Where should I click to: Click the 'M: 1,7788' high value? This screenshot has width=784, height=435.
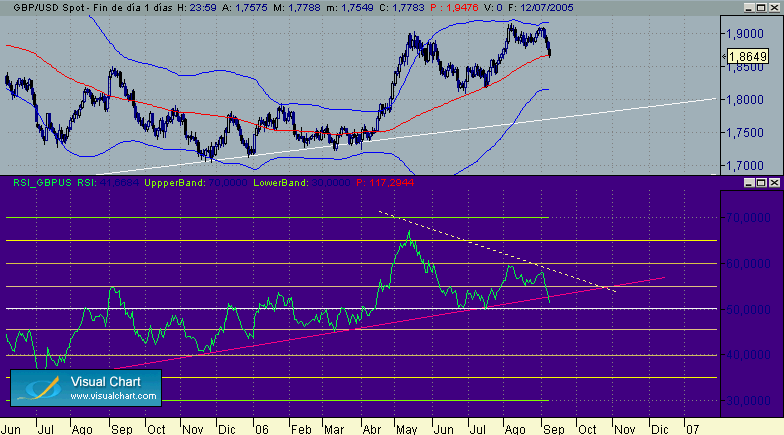coord(297,8)
